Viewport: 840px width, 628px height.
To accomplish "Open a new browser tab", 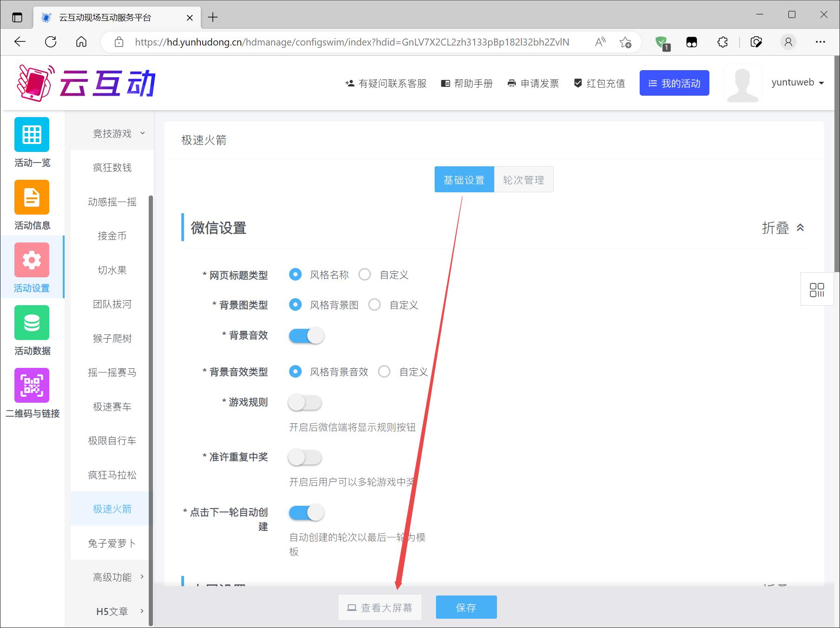I will (213, 17).
